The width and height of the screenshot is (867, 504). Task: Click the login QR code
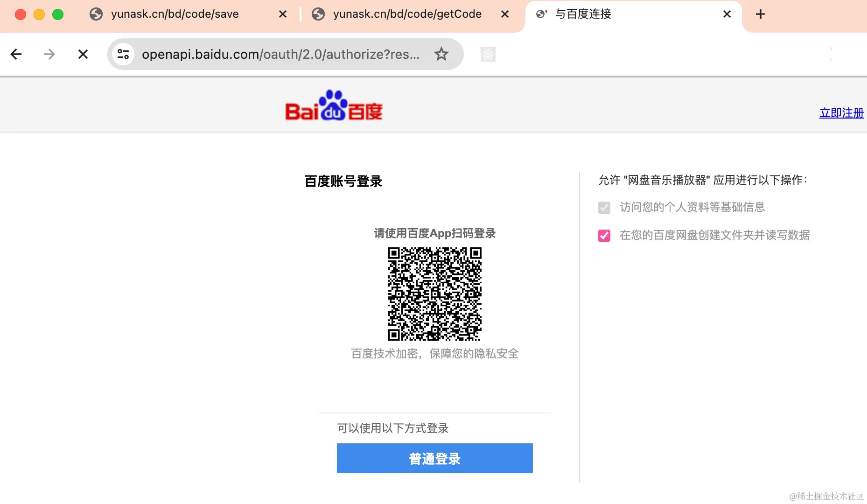pos(434,294)
